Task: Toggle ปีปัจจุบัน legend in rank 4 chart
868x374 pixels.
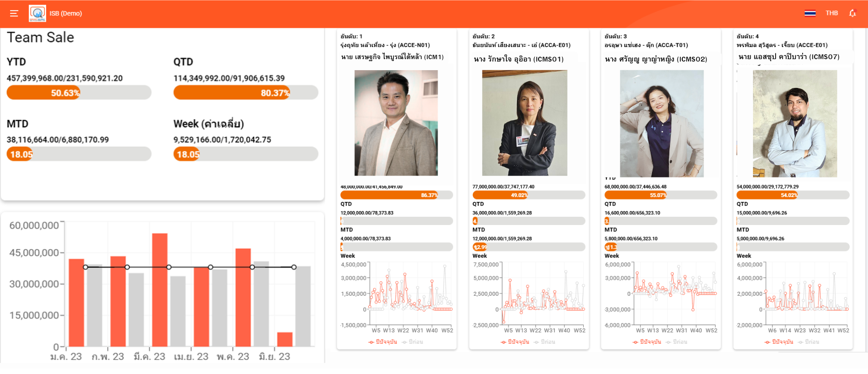Action: click(x=779, y=342)
